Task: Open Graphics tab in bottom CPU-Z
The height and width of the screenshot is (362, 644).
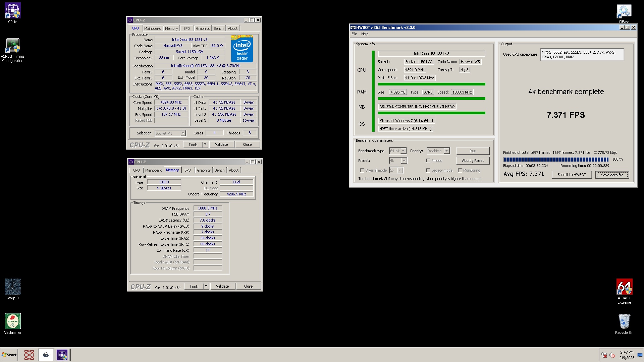Action: tap(204, 170)
